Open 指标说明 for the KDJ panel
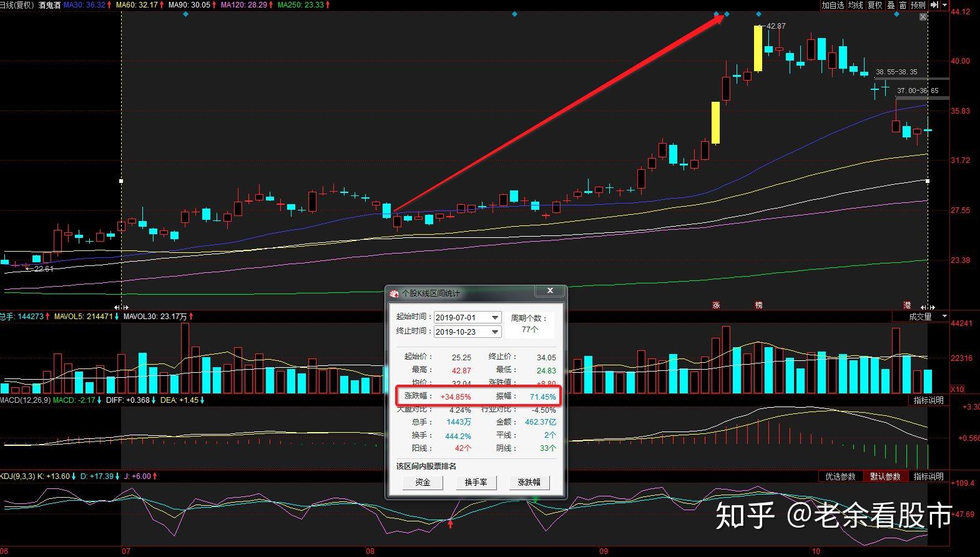980x557 pixels. (928, 476)
